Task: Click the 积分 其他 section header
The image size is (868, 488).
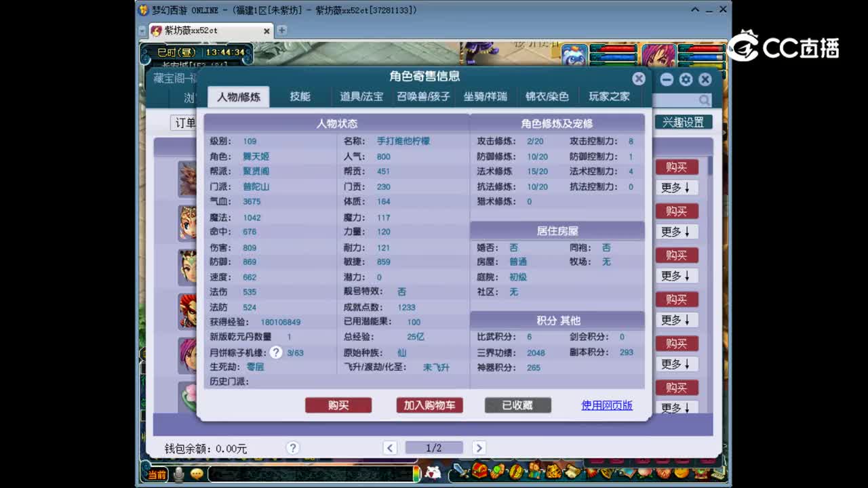Action: 557,321
